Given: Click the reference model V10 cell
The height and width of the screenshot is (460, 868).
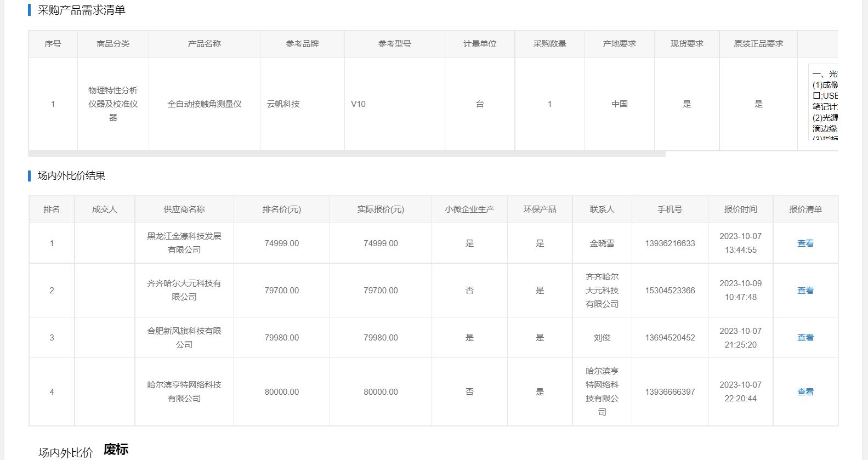Looking at the screenshot, I should click(x=358, y=104).
